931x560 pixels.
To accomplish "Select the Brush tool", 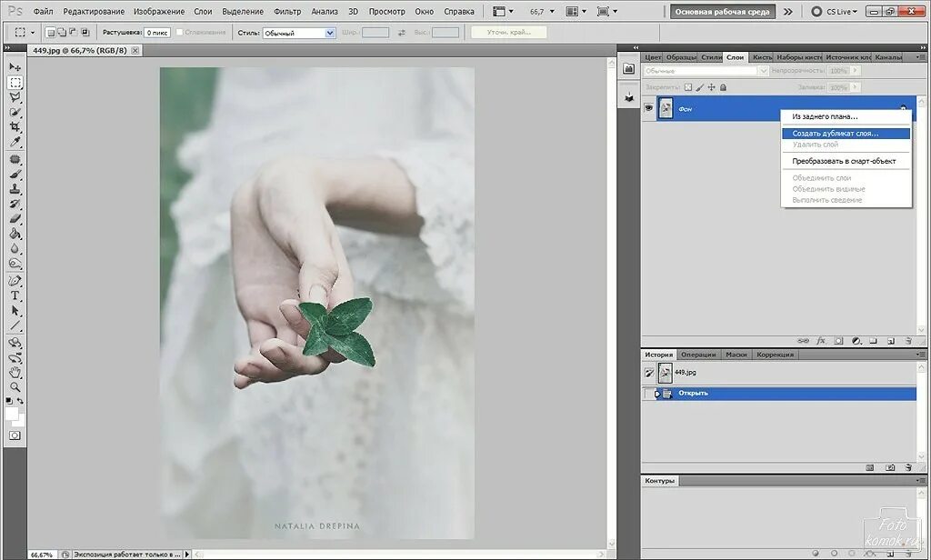I will pos(15,174).
